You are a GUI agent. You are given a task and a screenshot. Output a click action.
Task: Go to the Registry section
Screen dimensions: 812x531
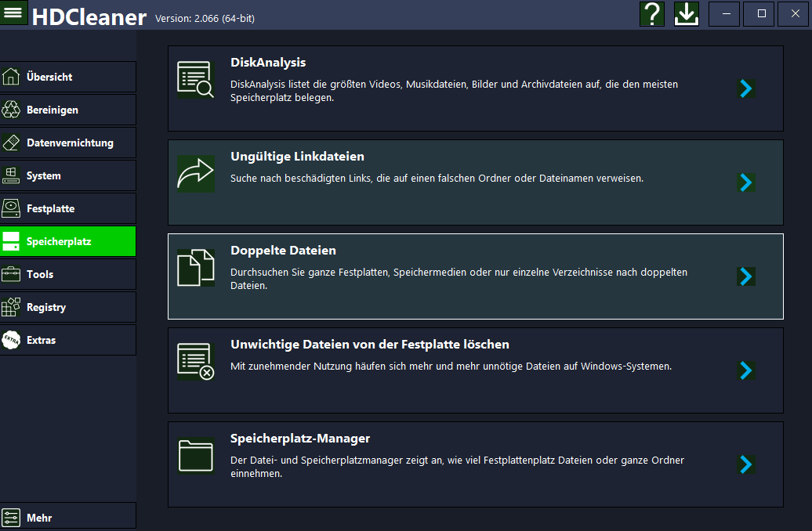[67, 307]
